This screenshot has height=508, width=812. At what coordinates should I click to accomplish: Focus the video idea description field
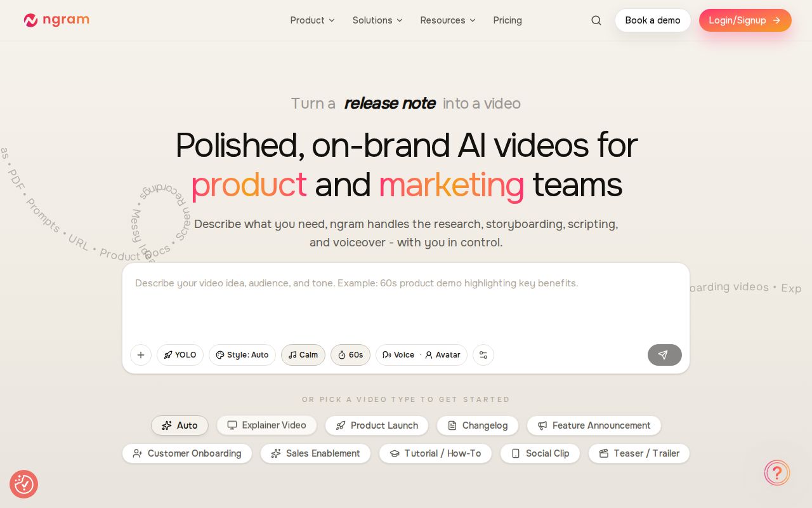click(x=406, y=302)
